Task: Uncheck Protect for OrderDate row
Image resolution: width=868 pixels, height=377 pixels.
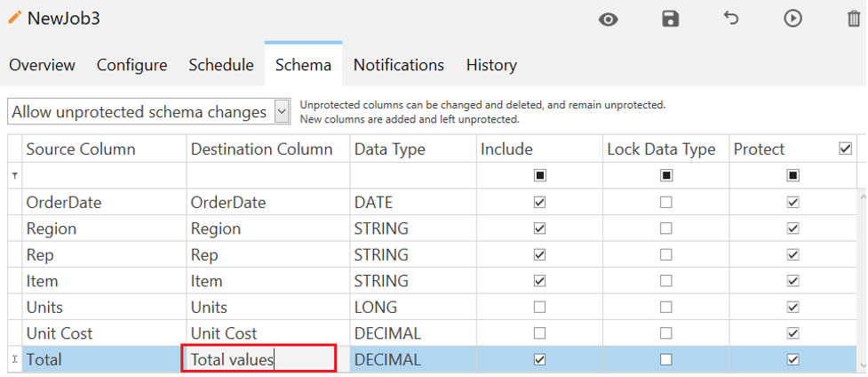Action: pyautogui.click(x=792, y=203)
